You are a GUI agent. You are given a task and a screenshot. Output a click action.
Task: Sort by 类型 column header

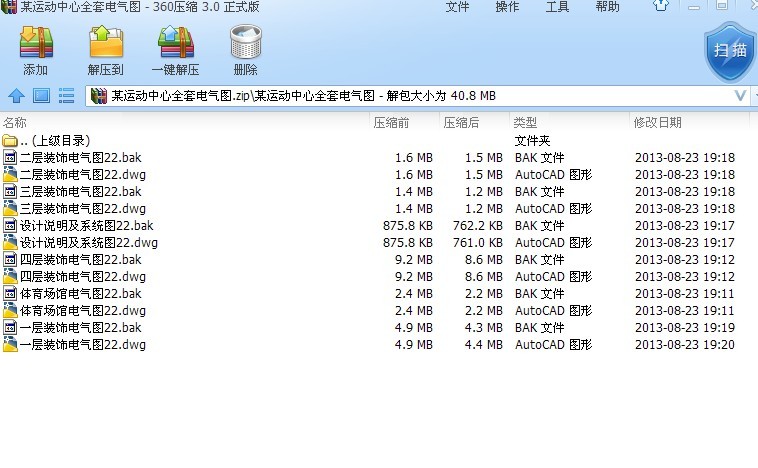[x=525, y=123]
